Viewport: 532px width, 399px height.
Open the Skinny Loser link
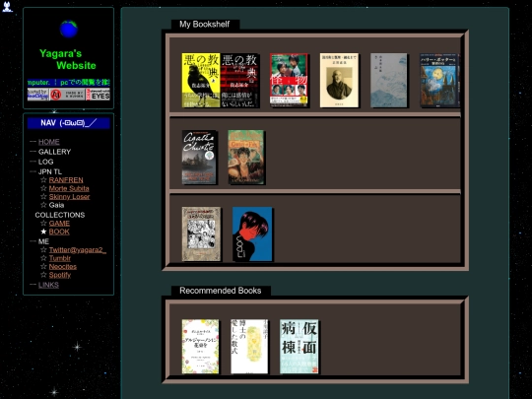point(69,197)
